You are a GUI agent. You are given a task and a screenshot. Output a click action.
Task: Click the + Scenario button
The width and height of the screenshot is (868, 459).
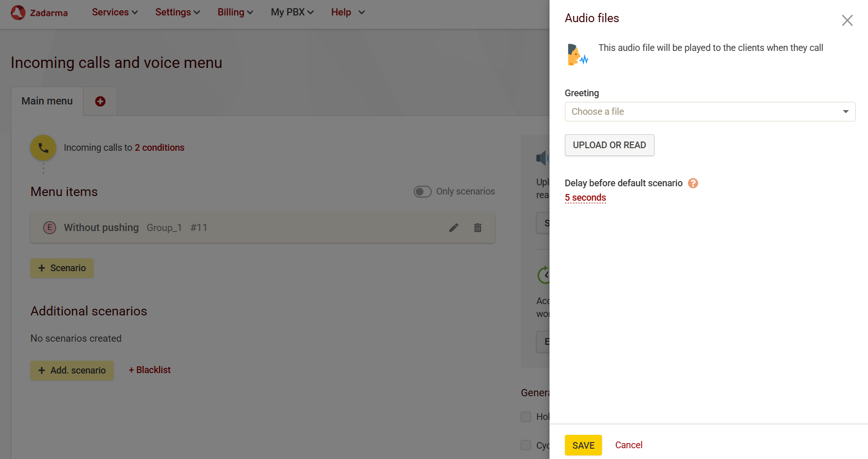[62, 268]
